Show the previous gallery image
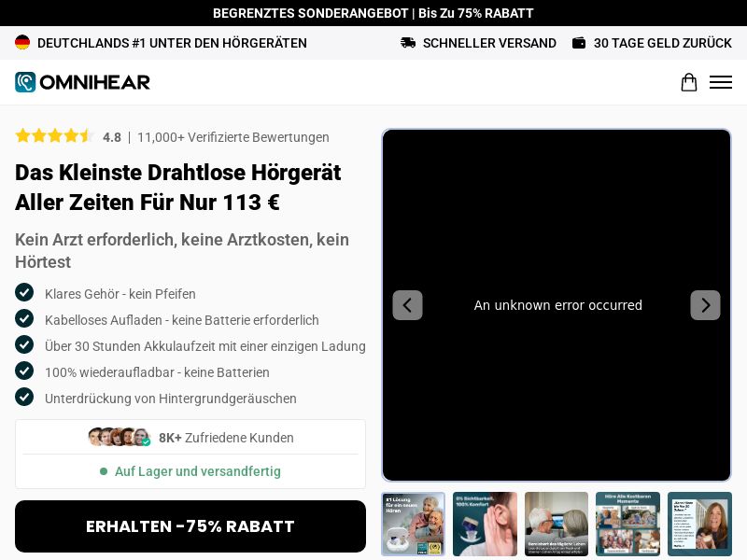 [x=407, y=305]
